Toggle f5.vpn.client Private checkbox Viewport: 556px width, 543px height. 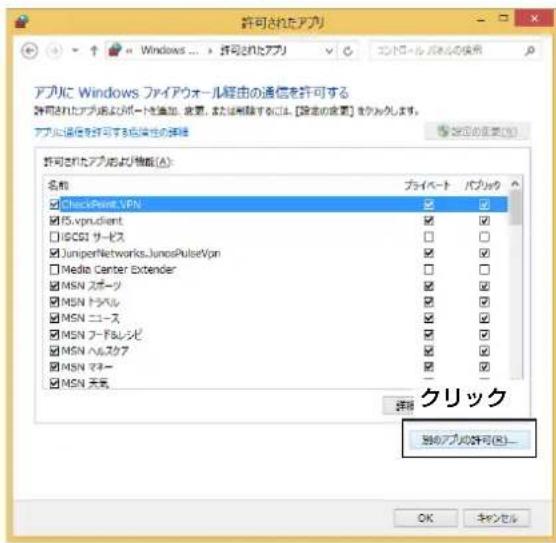(x=429, y=221)
